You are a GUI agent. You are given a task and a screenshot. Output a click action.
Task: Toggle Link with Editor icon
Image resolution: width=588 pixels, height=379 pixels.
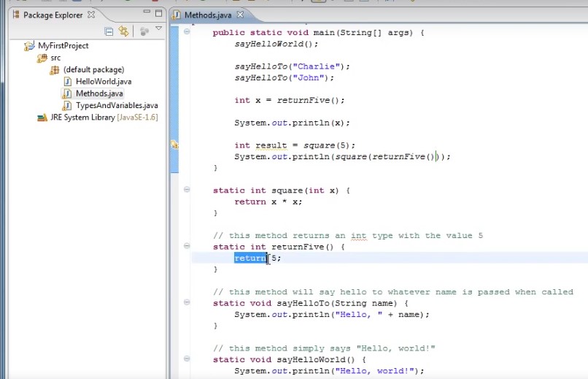pos(123,31)
